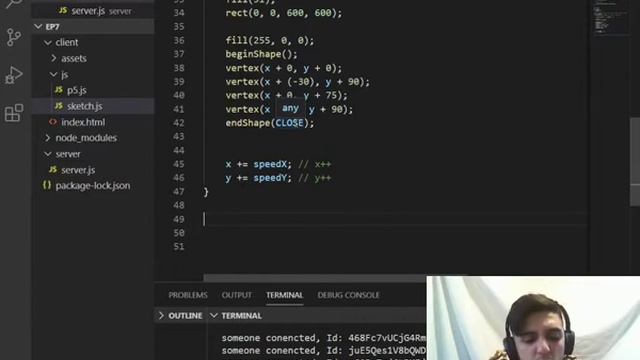
Task: Open index.html from the explorer
Action: click(x=83, y=122)
